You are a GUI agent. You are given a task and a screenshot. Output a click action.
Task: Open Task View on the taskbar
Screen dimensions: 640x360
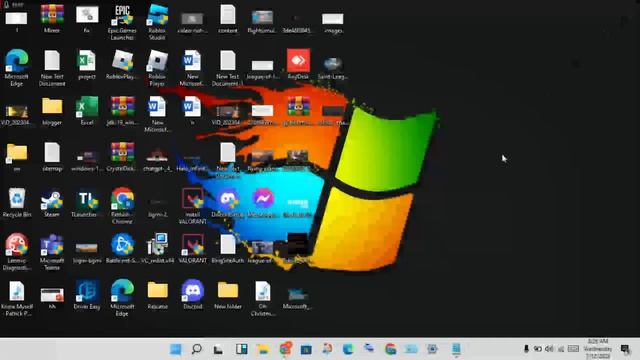218,349
